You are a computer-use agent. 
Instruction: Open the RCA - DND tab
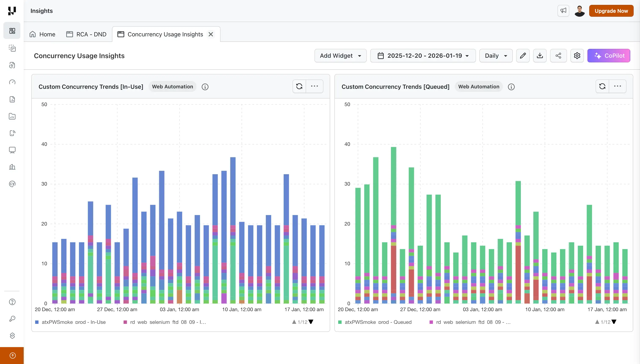[86, 34]
